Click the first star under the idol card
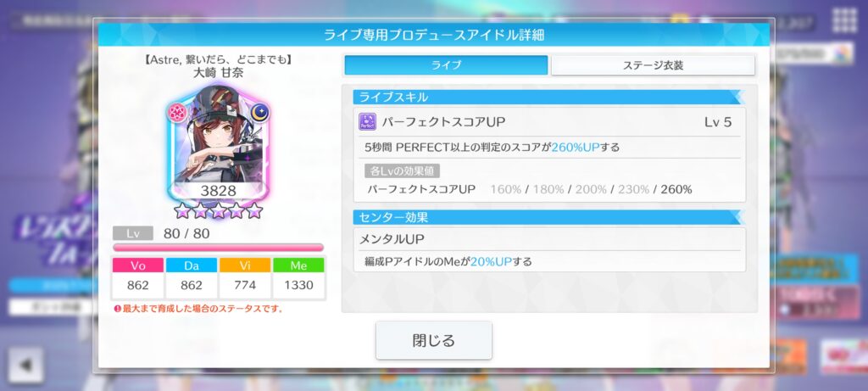Image resolution: width=868 pixels, height=391 pixels. pyautogui.click(x=182, y=210)
